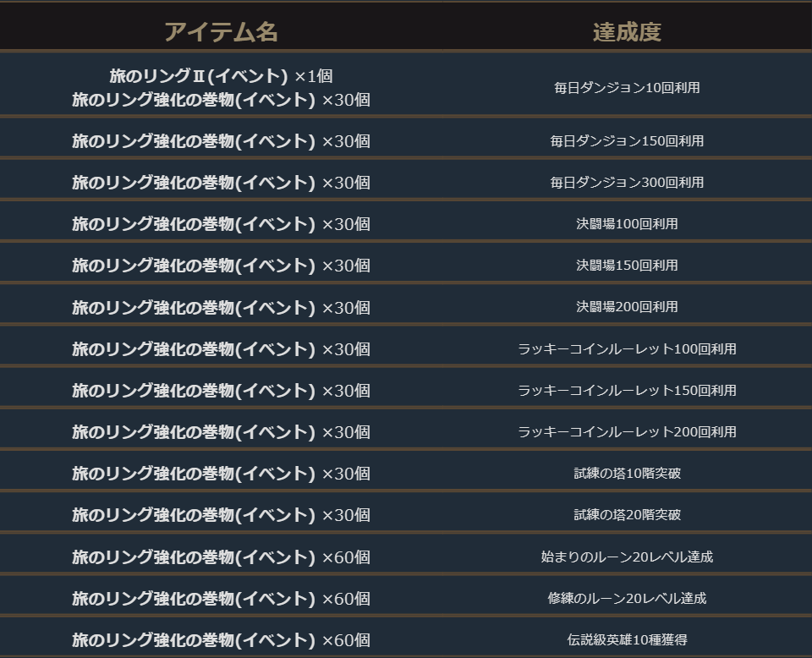This screenshot has height=658, width=812.
Task: Click the 達成度 column header
Action: click(627, 32)
